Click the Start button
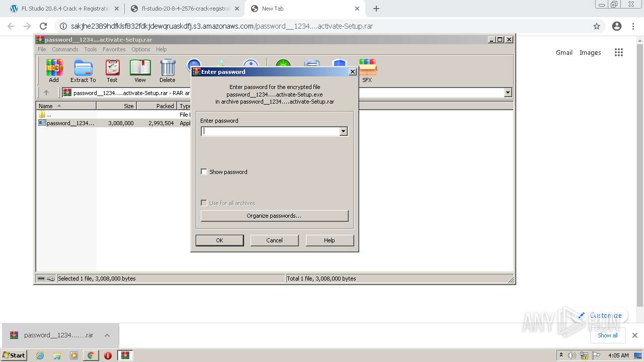Image resolution: width=644 pixels, height=362 pixels. pos(14,355)
